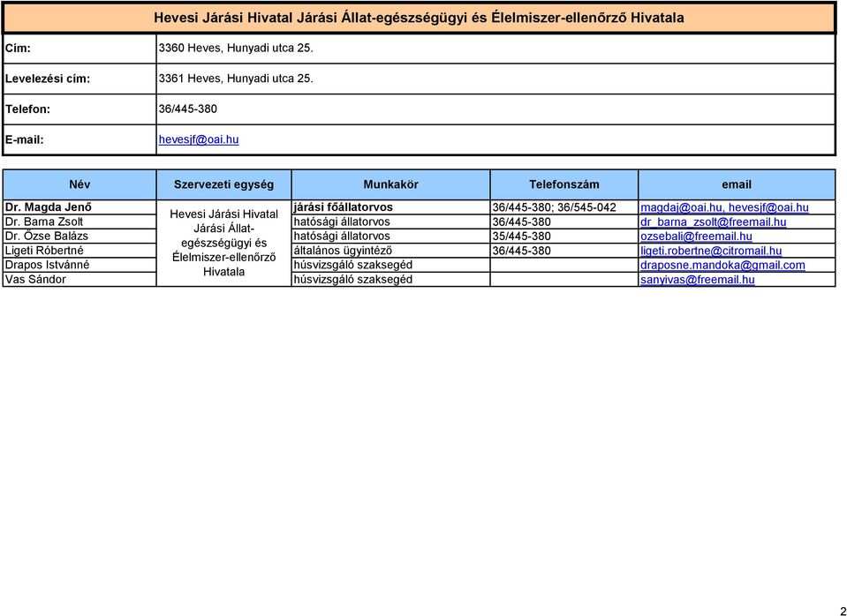Viewport: 847px width, 616px height.
Task: Click the merged organizational unit cell under Szervezeti egység
Action: click(x=223, y=244)
